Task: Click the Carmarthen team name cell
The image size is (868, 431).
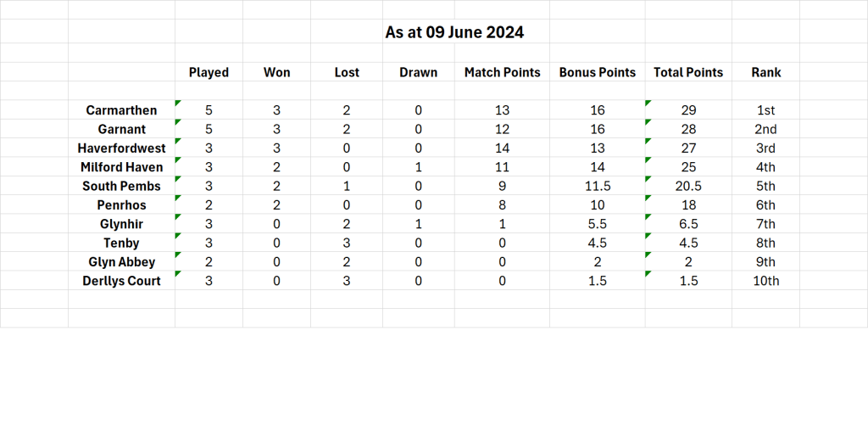Action: tap(121, 110)
